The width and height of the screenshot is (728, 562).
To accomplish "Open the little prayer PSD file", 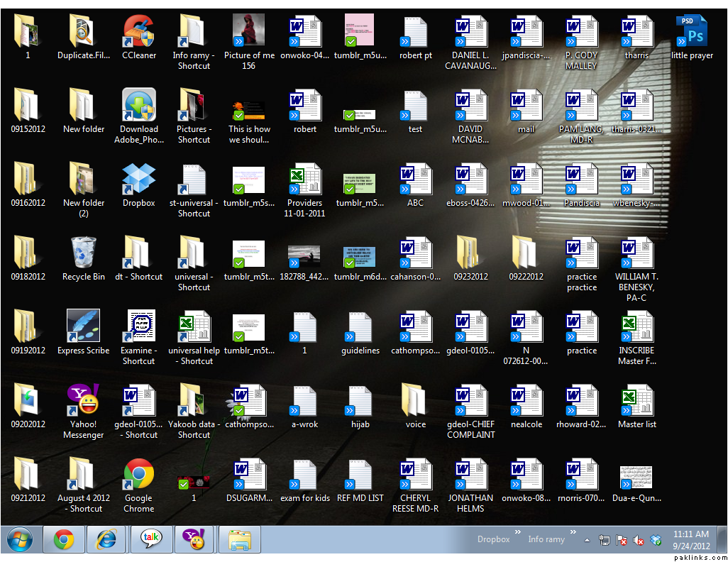I will point(692,33).
